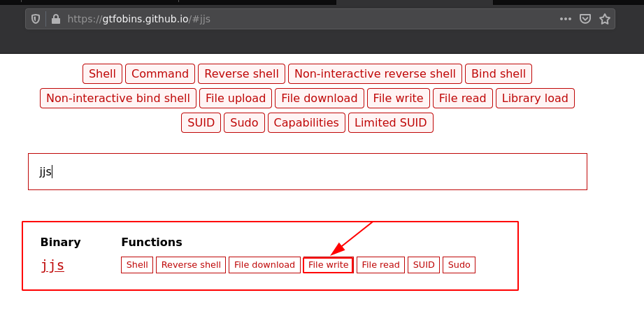Enable the Library load filter
The image size is (644, 309).
(535, 99)
